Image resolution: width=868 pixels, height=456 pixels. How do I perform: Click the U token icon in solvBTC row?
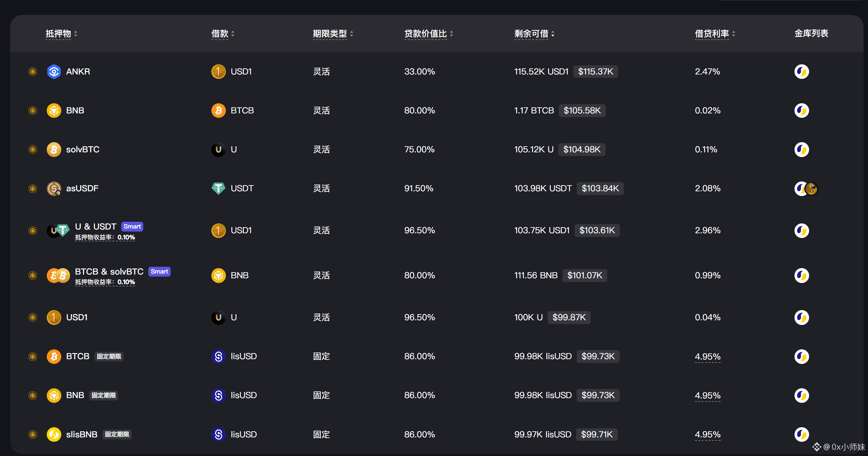(218, 149)
